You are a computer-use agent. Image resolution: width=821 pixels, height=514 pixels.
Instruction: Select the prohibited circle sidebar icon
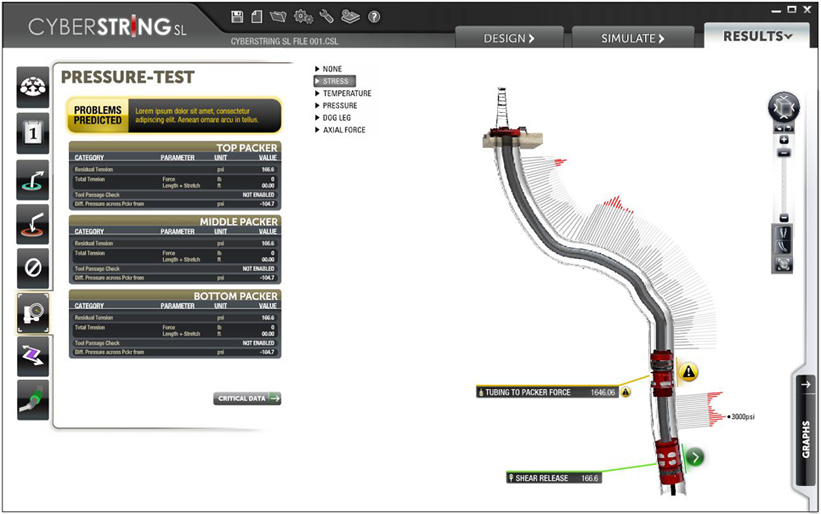pyautogui.click(x=33, y=268)
